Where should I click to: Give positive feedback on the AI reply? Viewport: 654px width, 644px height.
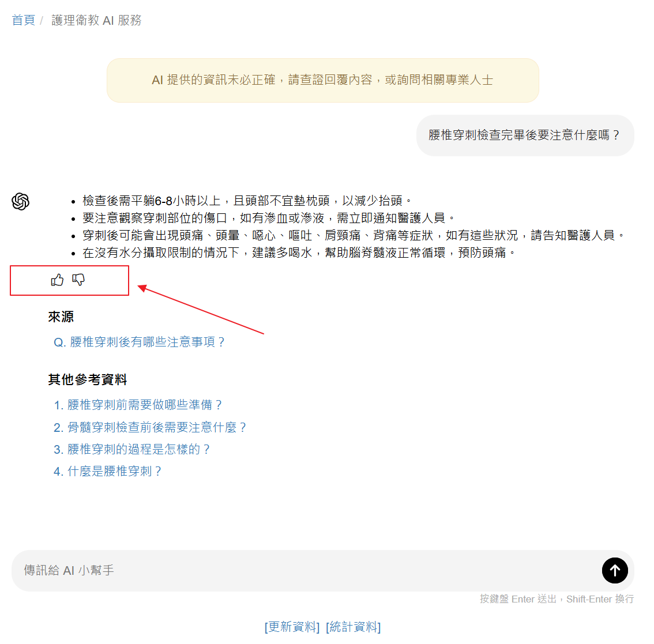(x=56, y=280)
